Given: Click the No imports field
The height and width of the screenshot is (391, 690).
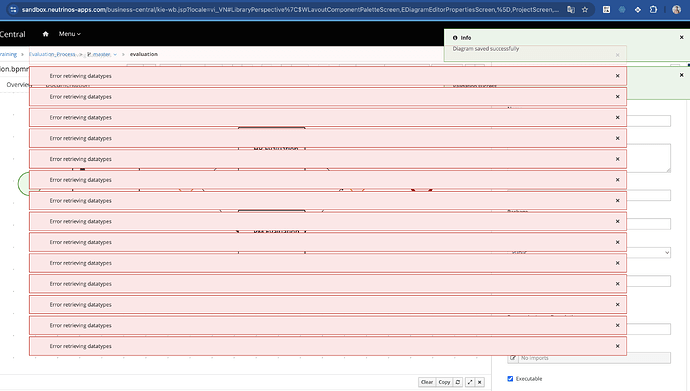Looking at the screenshot, I should pyautogui.click(x=595, y=358).
